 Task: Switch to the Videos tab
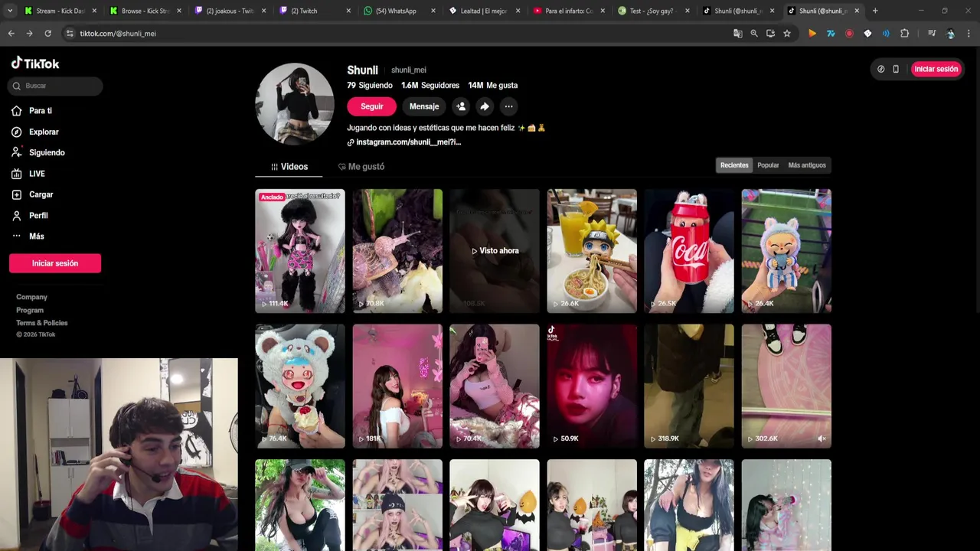(289, 166)
